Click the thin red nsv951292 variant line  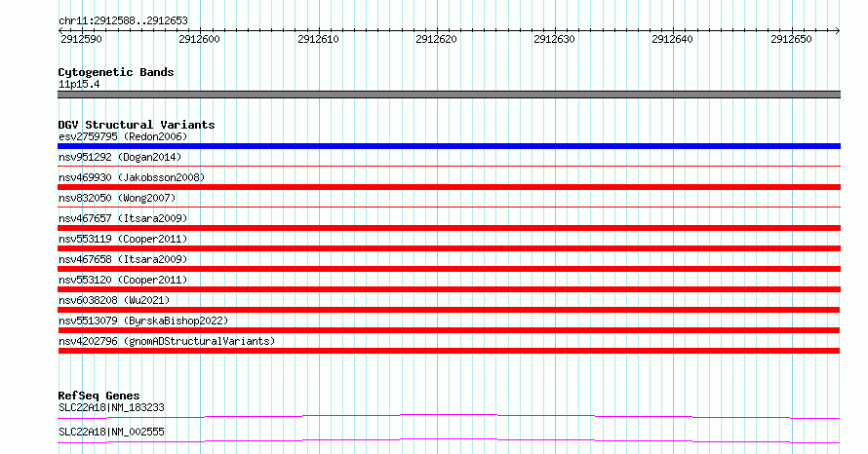coord(449,166)
